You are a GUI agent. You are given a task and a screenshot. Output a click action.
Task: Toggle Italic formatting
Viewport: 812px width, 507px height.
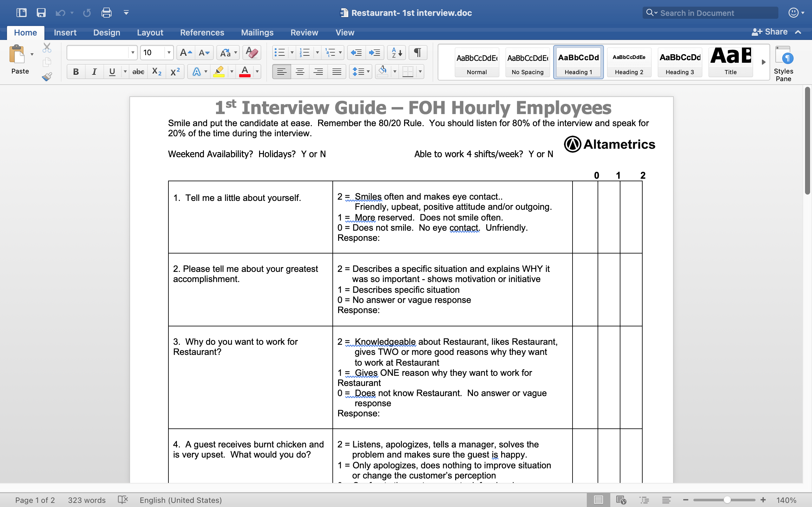pos(94,72)
